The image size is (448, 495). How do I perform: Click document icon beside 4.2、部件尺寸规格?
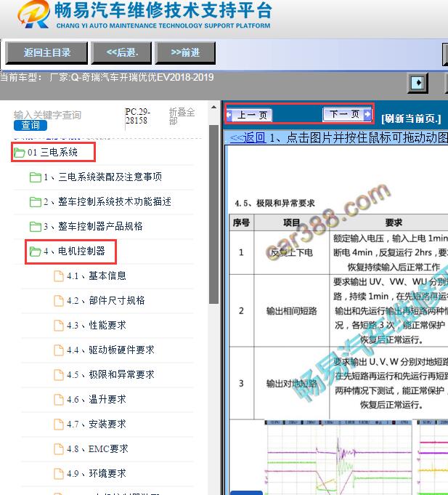click(x=59, y=300)
